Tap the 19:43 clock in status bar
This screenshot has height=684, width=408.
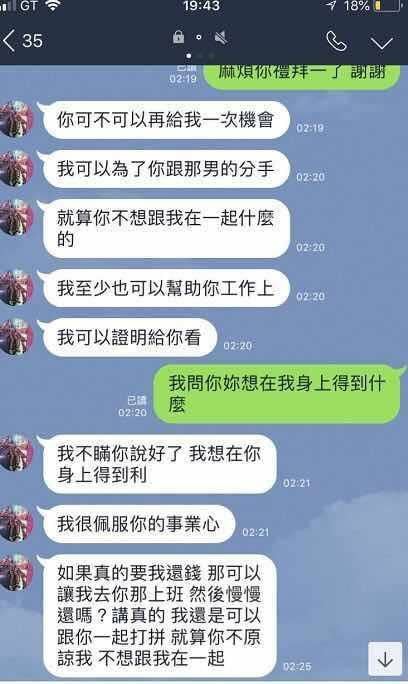[201, 6]
